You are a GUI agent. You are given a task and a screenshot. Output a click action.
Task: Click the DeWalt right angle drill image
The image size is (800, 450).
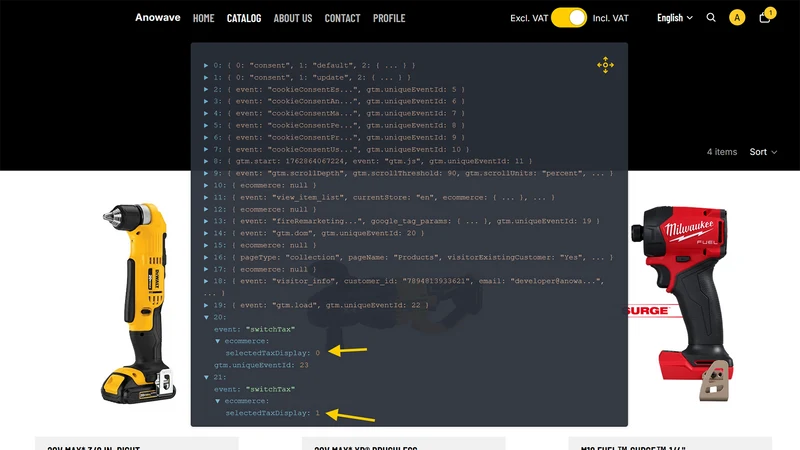pos(138,303)
